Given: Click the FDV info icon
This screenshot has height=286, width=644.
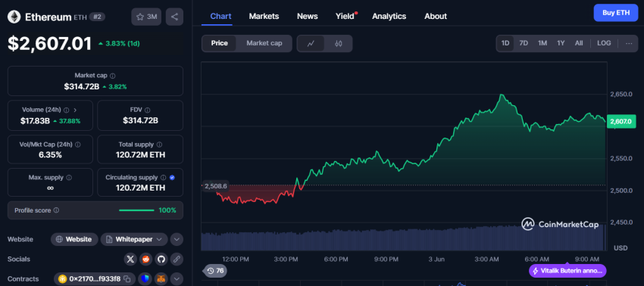Looking at the screenshot, I should [x=148, y=110].
